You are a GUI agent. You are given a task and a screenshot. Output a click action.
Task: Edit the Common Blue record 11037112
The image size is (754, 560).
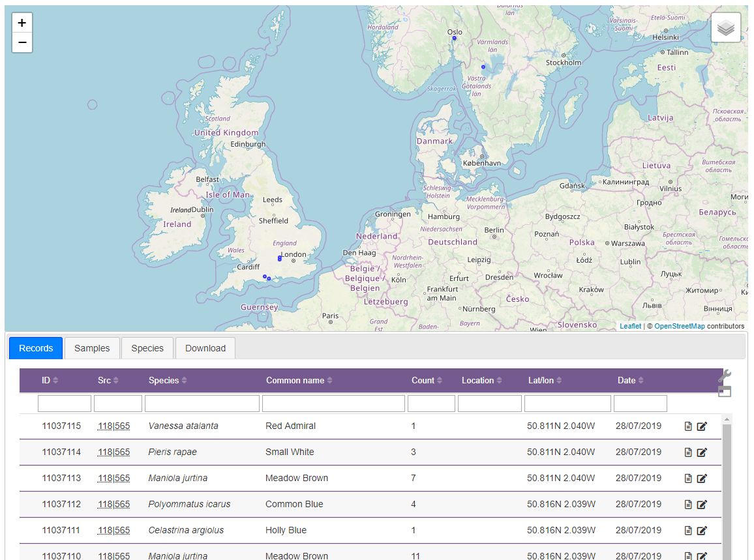click(x=702, y=504)
